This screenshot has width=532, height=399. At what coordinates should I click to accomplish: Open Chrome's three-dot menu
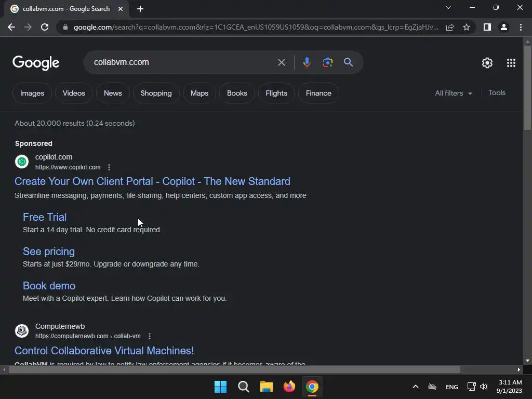click(x=521, y=27)
